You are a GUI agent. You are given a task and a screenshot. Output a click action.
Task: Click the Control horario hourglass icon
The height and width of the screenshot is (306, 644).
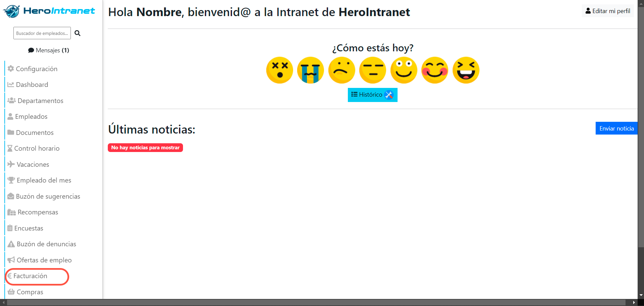pyautogui.click(x=10, y=148)
